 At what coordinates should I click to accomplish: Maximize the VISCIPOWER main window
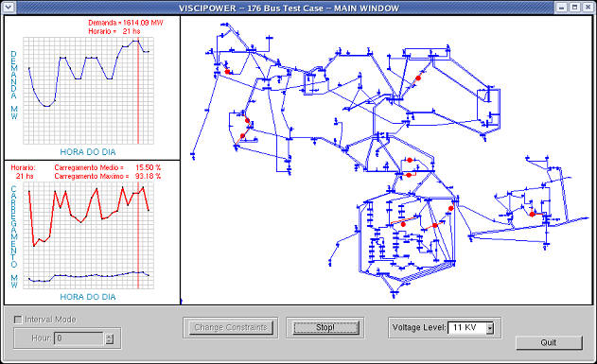[x=575, y=8]
